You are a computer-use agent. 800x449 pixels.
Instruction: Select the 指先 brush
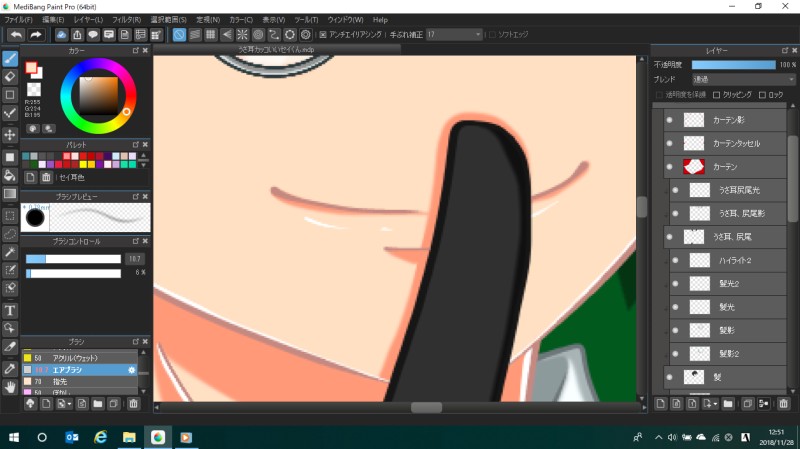point(80,382)
